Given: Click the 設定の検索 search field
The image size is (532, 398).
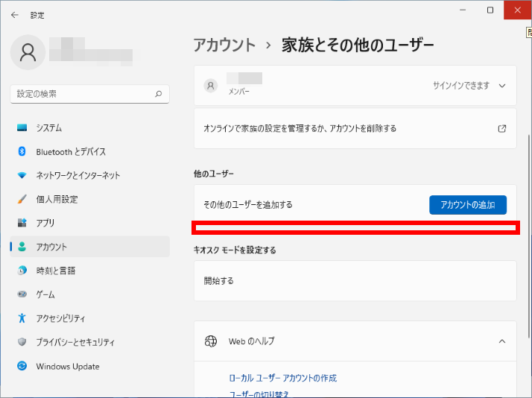Looking at the screenshot, I should 90,94.
